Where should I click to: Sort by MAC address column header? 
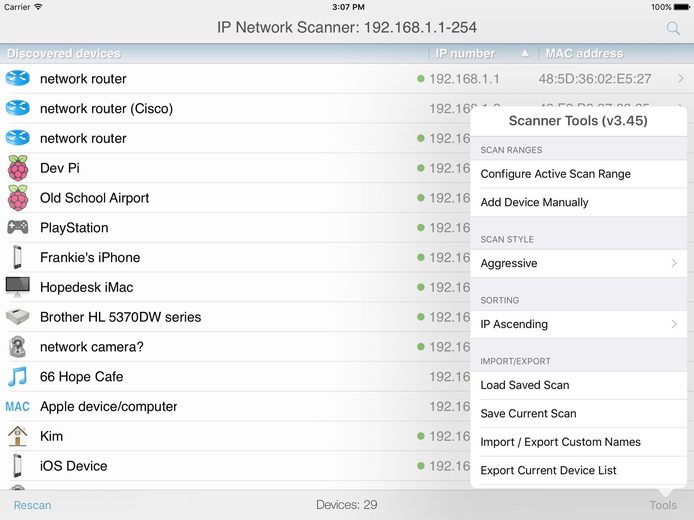point(584,53)
